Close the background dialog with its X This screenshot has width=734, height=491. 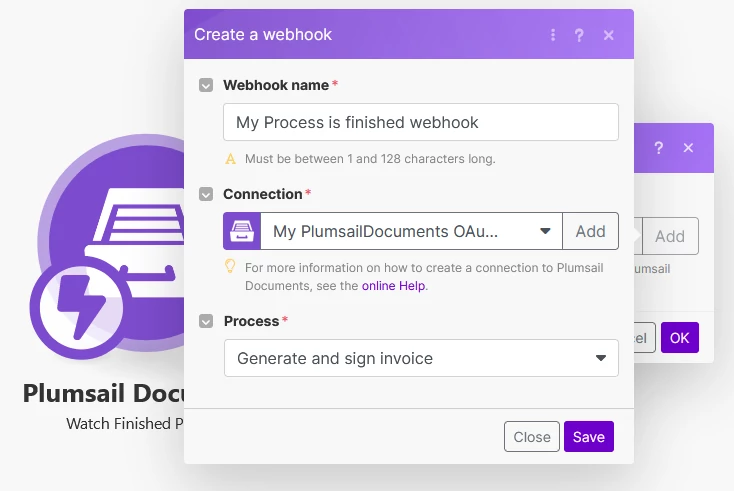[x=688, y=148]
